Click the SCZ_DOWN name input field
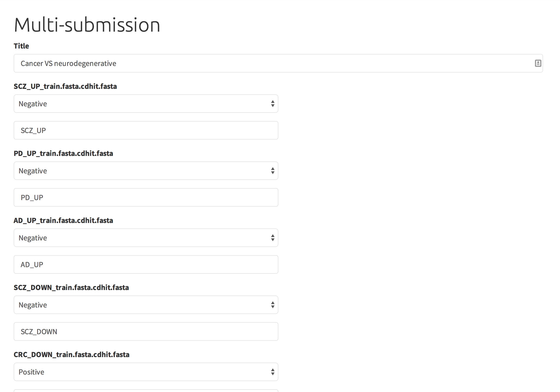 tap(146, 331)
